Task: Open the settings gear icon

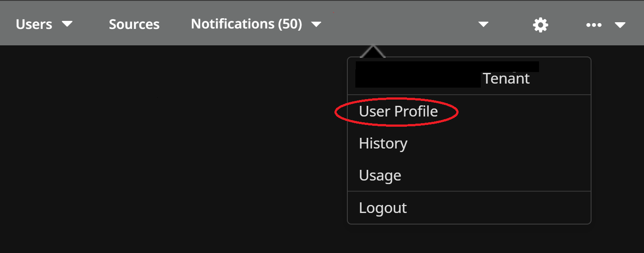Action: tap(540, 25)
